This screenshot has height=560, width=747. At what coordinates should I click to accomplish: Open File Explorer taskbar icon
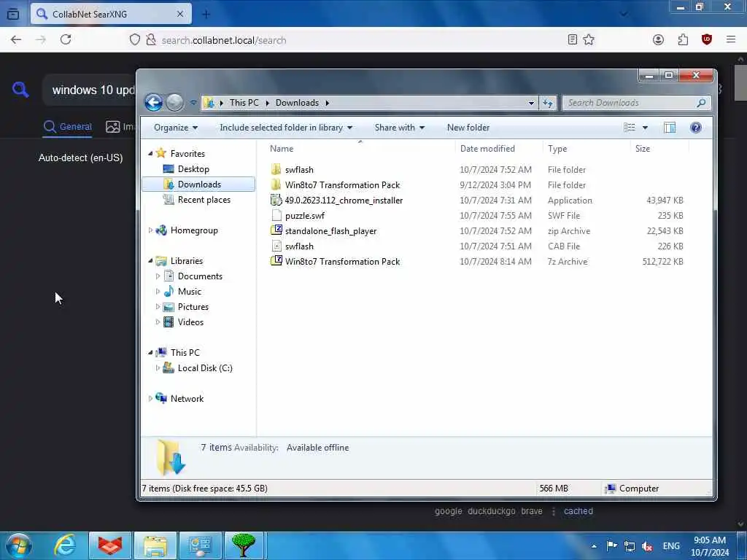coord(155,545)
